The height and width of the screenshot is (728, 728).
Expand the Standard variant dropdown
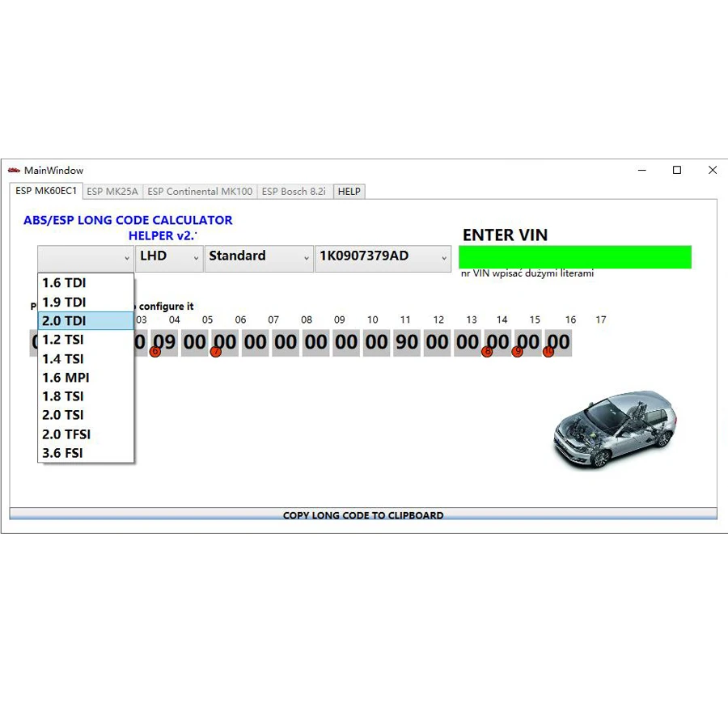point(259,258)
